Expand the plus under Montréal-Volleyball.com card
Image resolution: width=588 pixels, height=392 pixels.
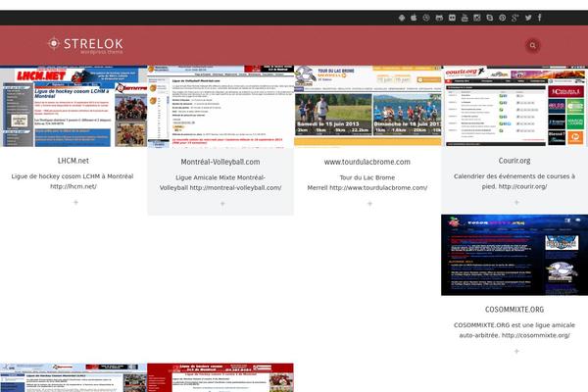[222, 203]
